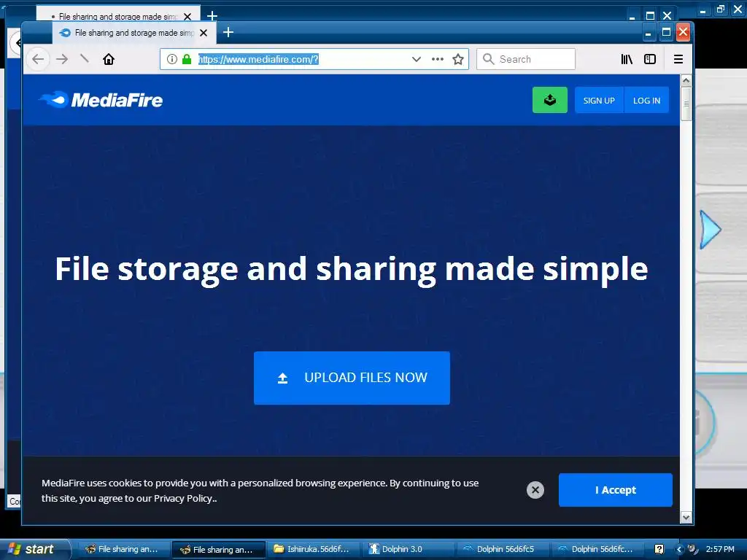Open Ishiiruka folder taskbar item
747x560 pixels.
312,549
